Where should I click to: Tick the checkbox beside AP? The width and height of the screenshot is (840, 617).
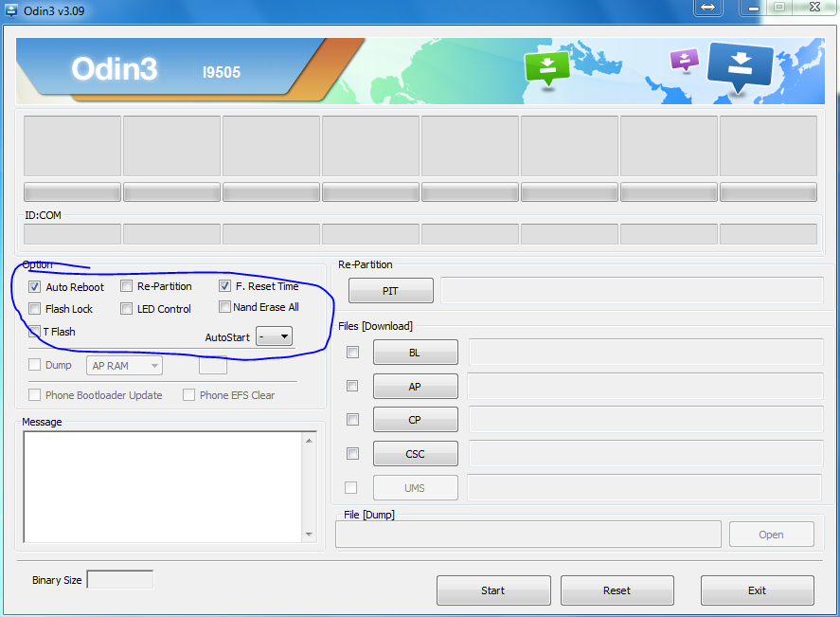pos(352,386)
